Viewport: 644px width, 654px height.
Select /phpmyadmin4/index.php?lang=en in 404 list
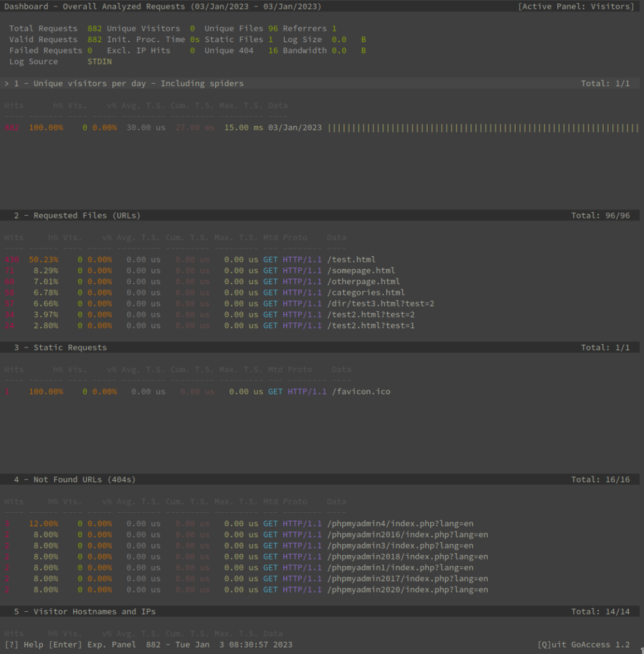click(x=400, y=524)
